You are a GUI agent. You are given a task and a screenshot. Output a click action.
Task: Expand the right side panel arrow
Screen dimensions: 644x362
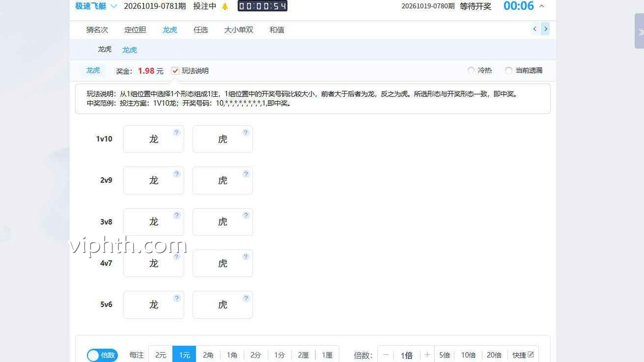point(640,31)
